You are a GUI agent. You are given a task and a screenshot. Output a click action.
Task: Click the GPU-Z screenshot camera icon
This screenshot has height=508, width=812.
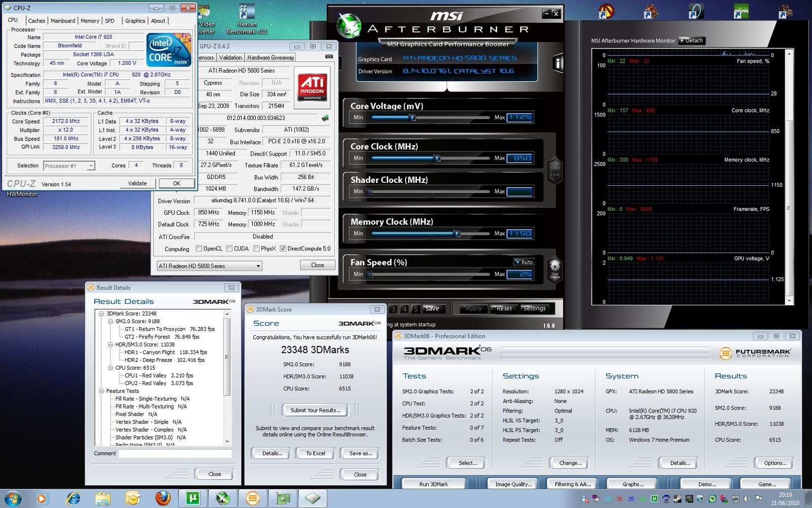click(x=329, y=57)
